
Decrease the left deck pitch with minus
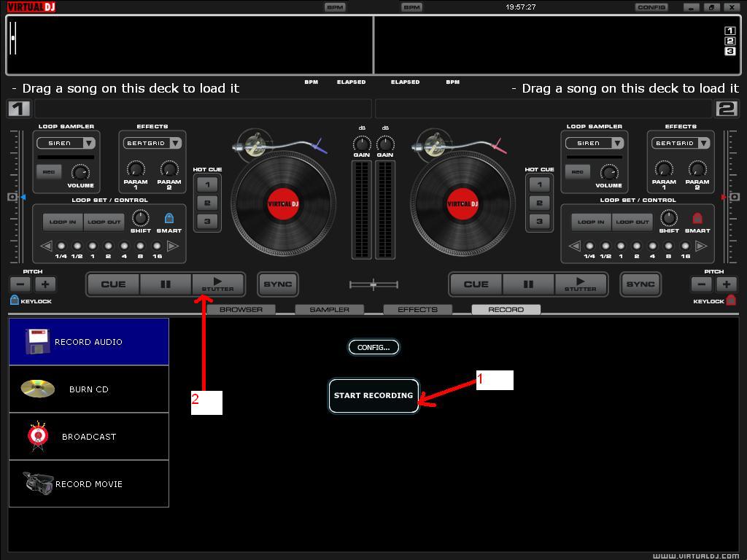pyautogui.click(x=20, y=284)
